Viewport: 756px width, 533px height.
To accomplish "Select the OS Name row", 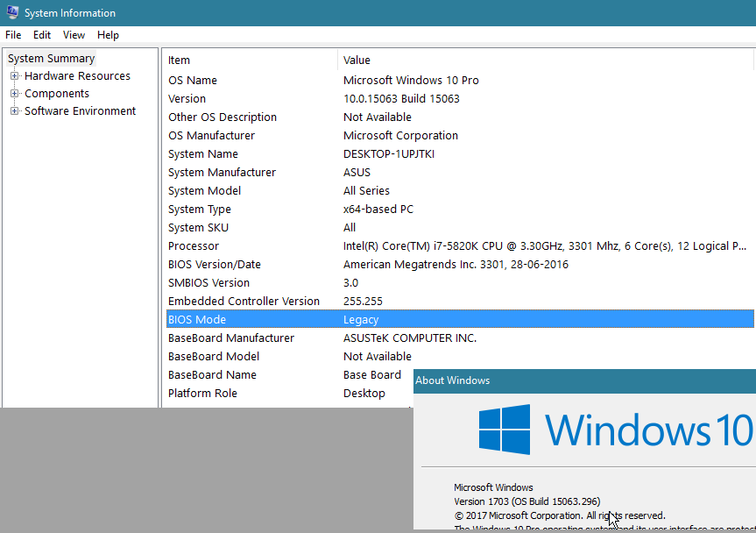I will click(x=460, y=80).
